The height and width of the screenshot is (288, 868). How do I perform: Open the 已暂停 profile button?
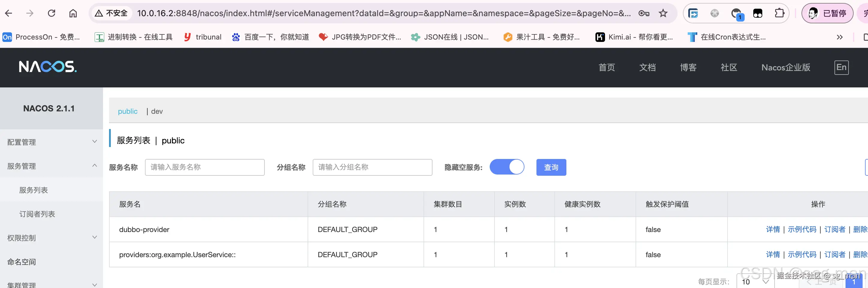click(x=827, y=13)
